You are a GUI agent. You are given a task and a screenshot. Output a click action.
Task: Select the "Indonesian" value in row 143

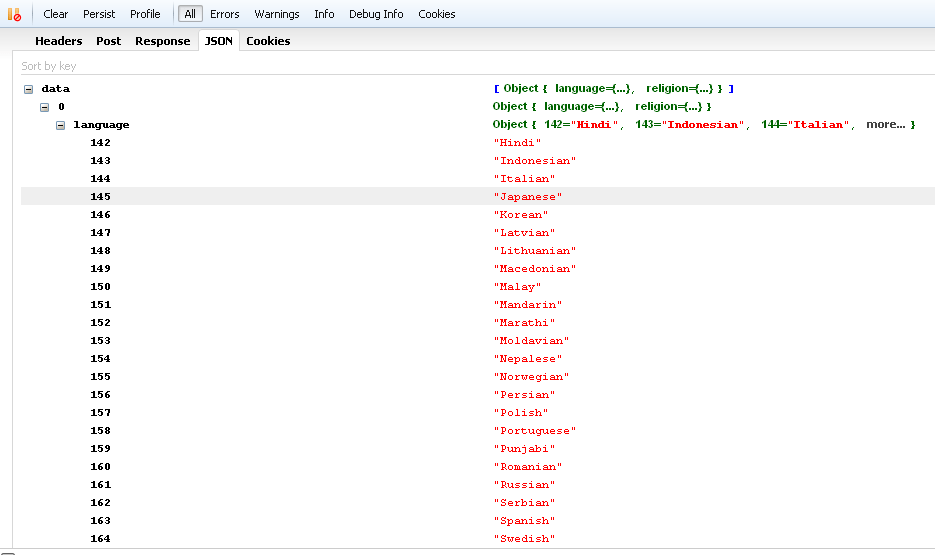click(x=534, y=160)
